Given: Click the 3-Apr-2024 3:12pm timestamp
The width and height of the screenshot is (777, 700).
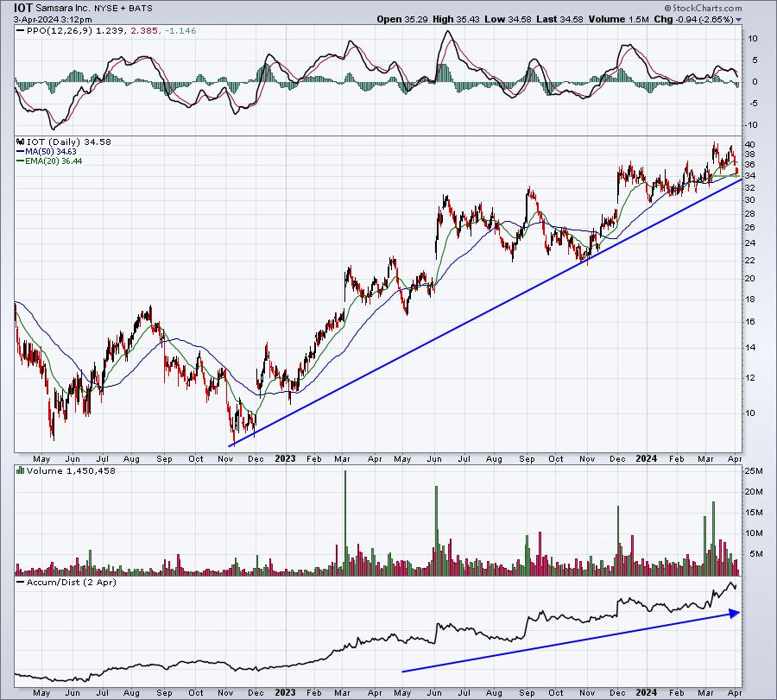Looking at the screenshot, I should 53,20.
